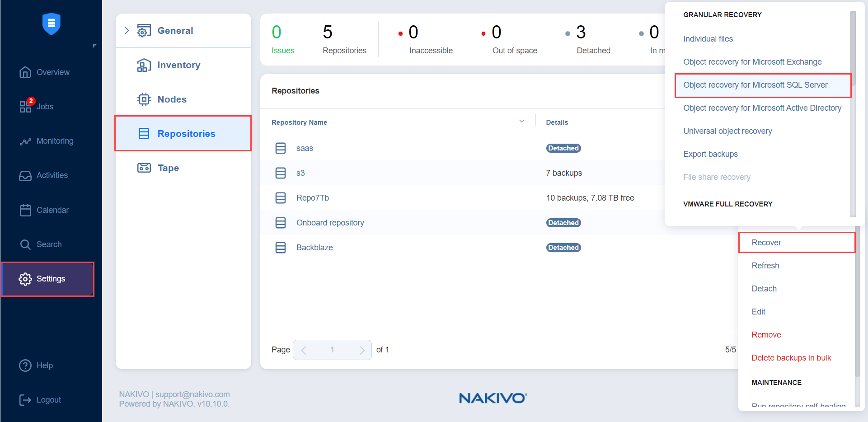Open the Repo7Tb repository link

[x=312, y=198]
